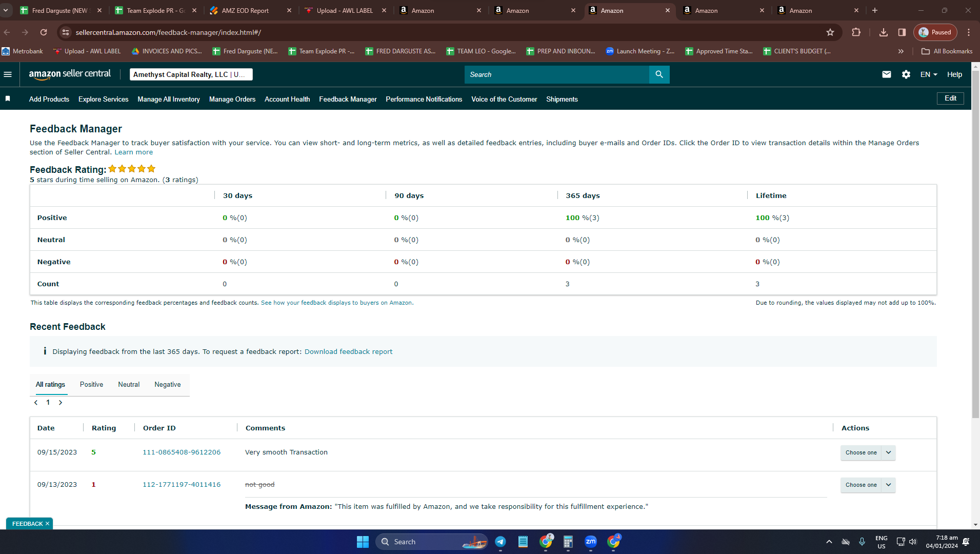
Task: Click the Windows taskbar search box
Action: pos(432,542)
